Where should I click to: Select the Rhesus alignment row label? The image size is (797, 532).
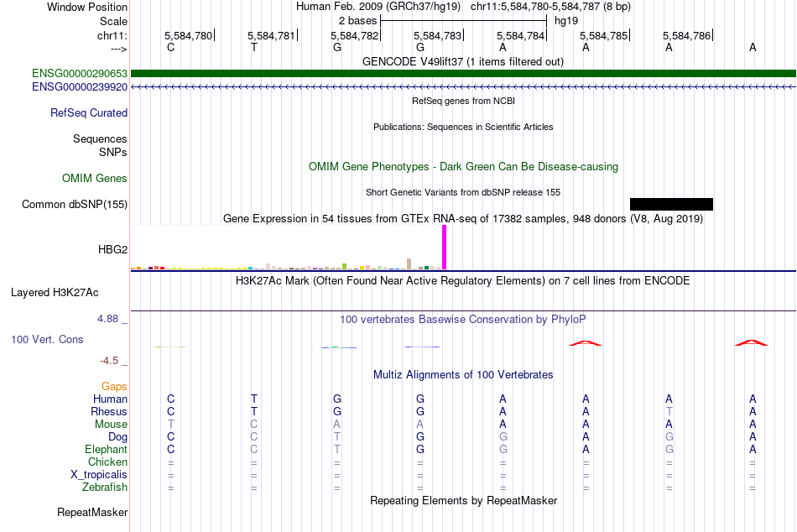109,412
